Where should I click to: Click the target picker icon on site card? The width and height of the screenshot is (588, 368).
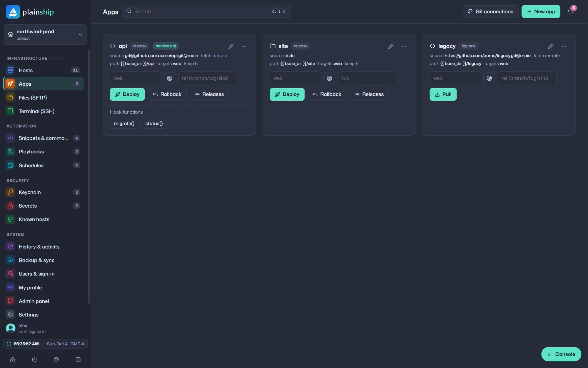(329, 78)
